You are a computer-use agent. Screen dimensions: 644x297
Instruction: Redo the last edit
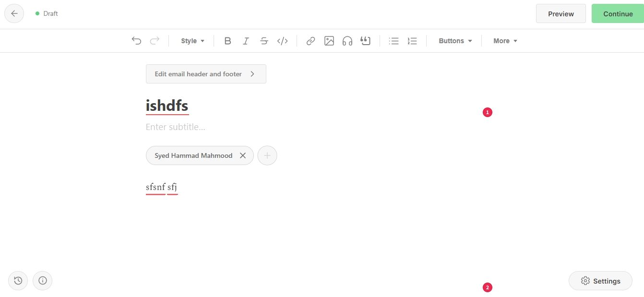[x=155, y=41]
